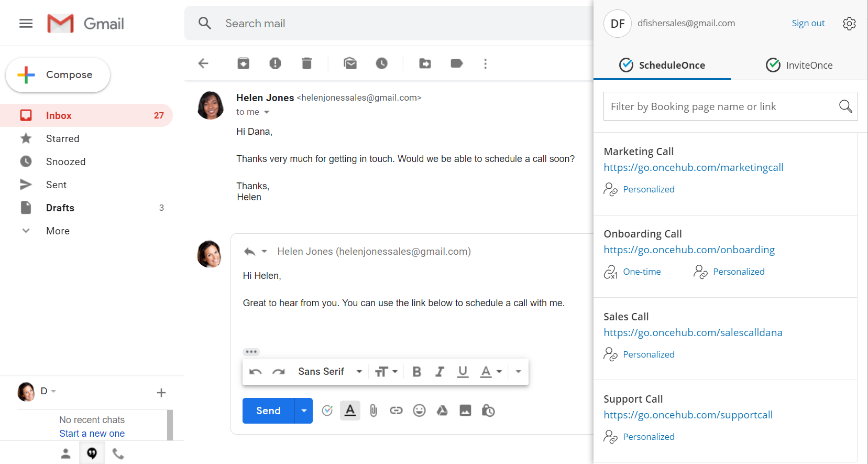Screen dimensions: 868x464
Task: Open the Drafts folder
Action: (60, 208)
